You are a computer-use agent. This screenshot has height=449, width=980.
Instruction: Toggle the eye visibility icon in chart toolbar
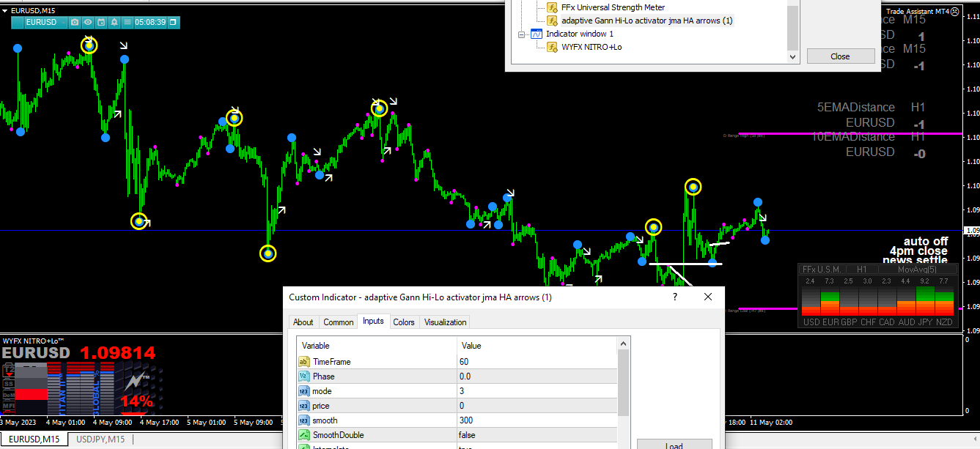point(88,22)
